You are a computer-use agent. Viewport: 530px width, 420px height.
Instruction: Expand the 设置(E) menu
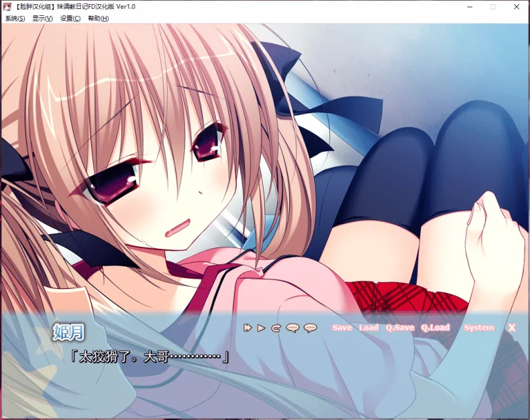70,19
